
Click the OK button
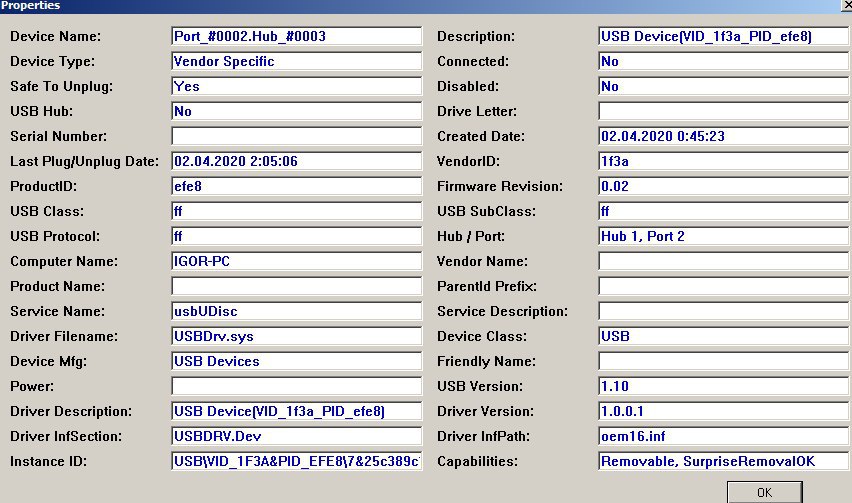pyautogui.click(x=765, y=492)
